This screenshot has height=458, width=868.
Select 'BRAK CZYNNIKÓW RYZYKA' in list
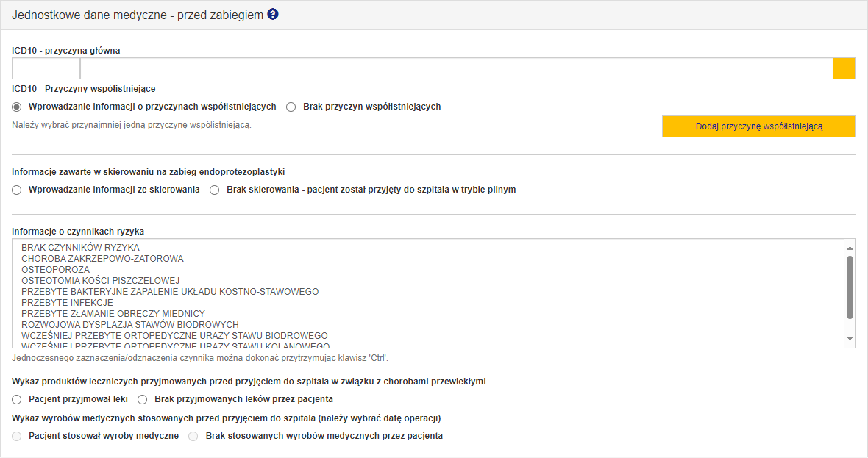click(81, 248)
